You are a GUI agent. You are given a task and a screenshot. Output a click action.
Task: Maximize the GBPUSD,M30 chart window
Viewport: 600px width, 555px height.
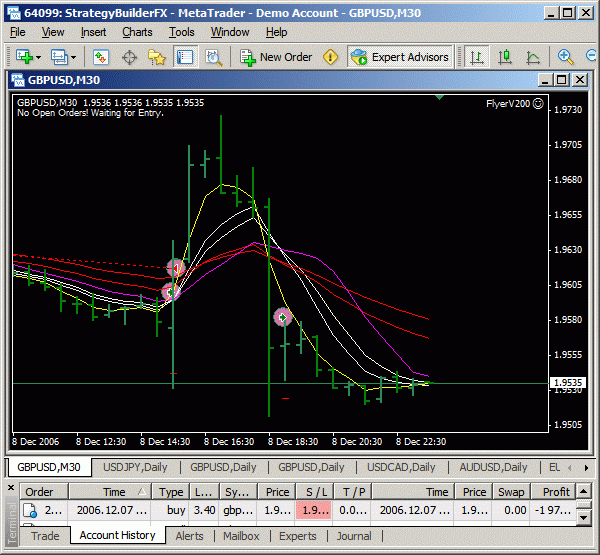562,80
